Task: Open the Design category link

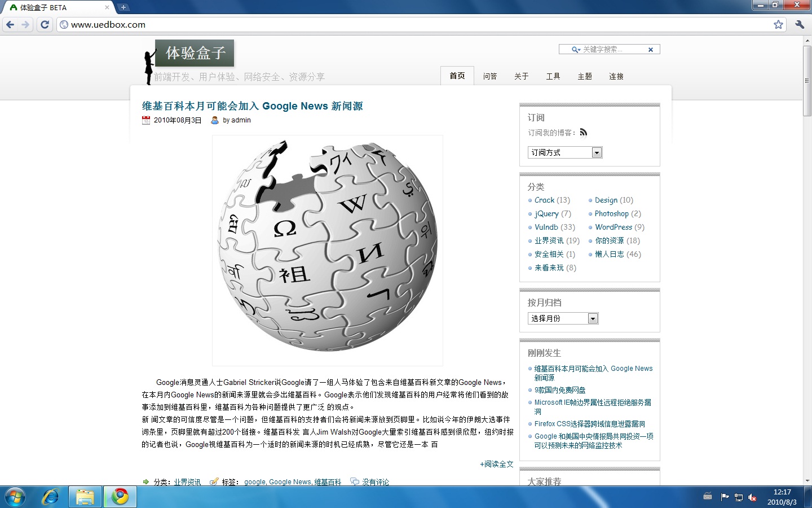Action: [606, 200]
